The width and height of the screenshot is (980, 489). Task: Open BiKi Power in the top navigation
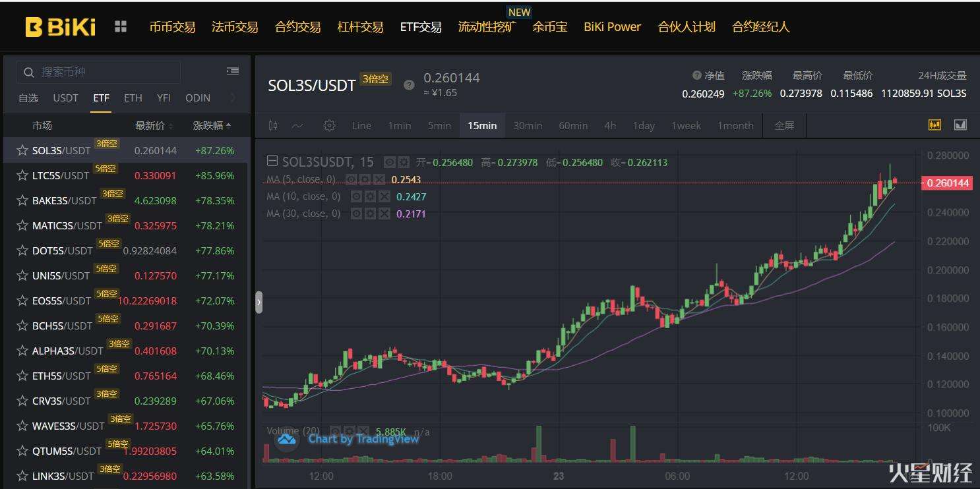click(x=612, y=27)
